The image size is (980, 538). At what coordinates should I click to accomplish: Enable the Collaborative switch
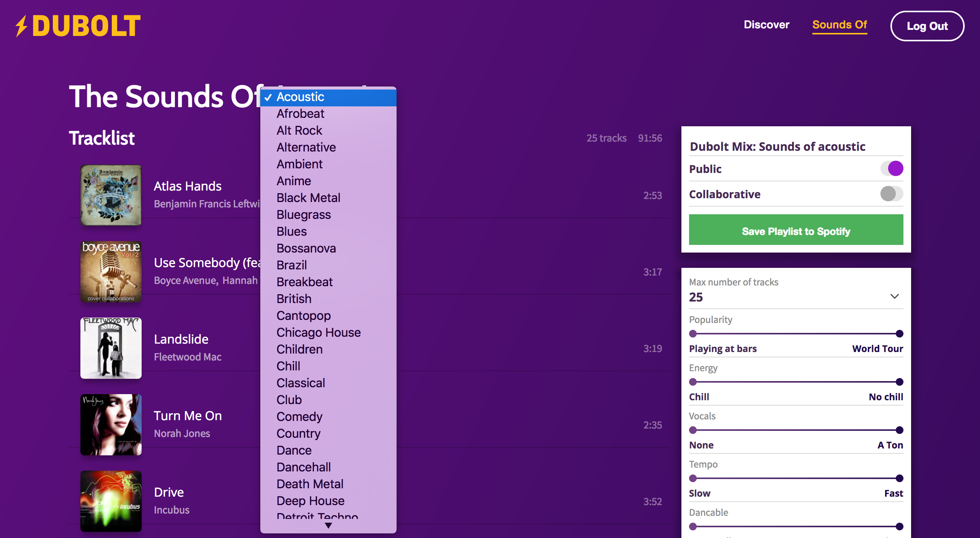(x=892, y=194)
